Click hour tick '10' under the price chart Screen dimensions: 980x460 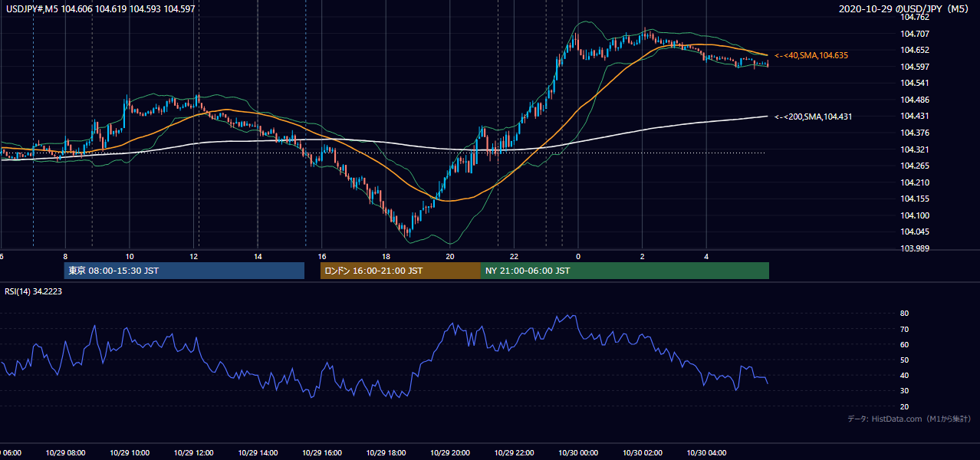tap(130, 256)
